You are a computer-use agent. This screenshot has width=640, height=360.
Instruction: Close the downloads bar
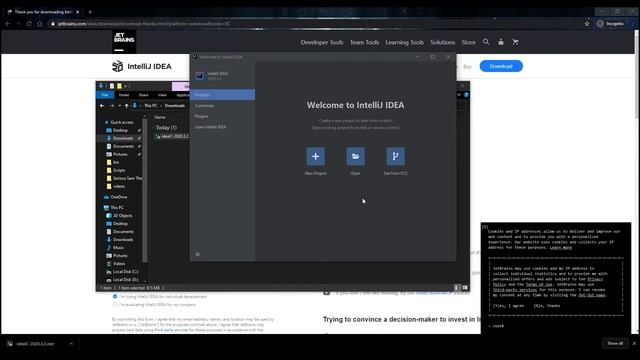634,343
